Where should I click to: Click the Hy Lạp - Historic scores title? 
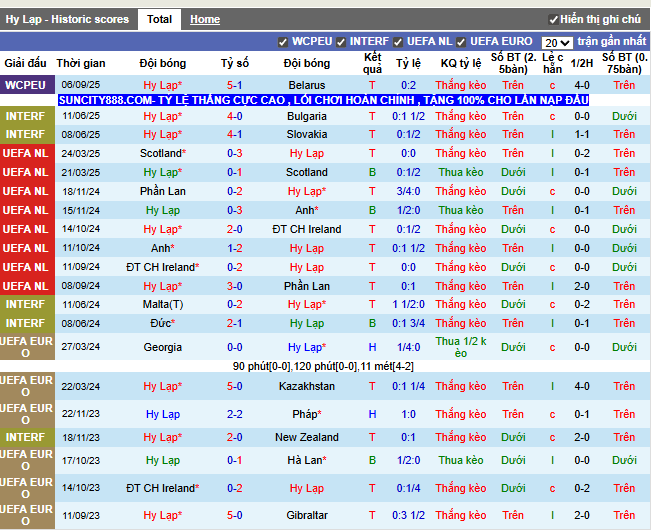point(67,20)
